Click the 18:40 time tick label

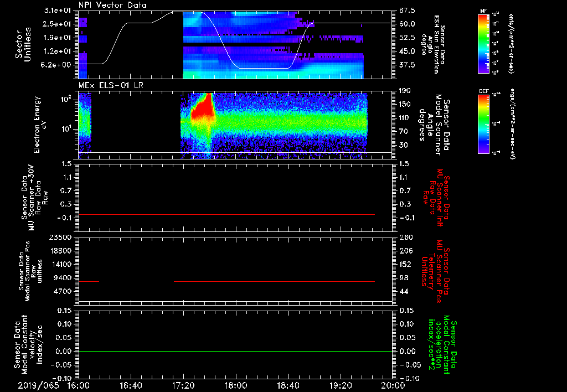(288, 385)
